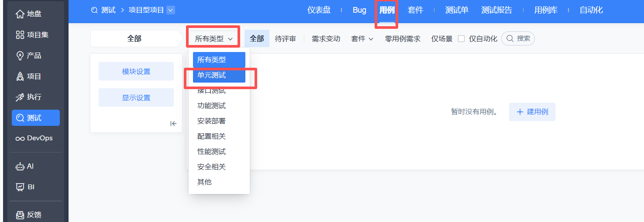Select the 待评审 filter
The height and width of the screenshot is (222, 644).
pos(286,39)
